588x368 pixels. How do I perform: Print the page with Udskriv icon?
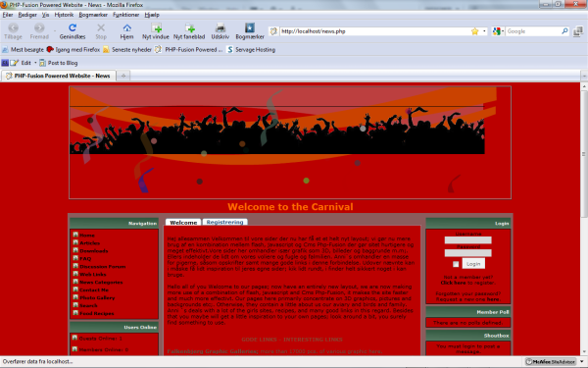220,27
